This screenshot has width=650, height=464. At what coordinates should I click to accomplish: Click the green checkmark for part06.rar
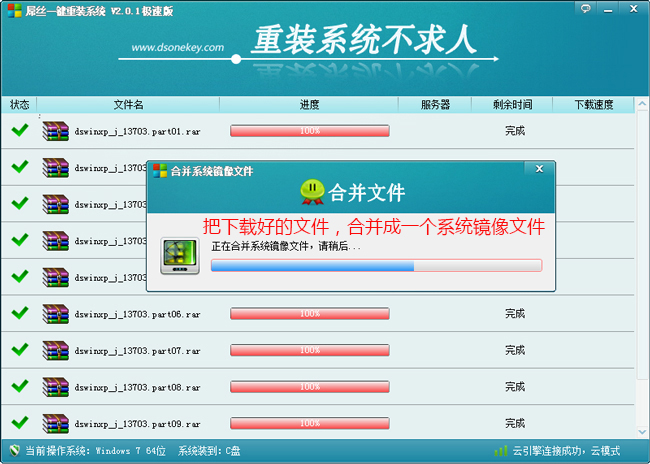pos(20,313)
